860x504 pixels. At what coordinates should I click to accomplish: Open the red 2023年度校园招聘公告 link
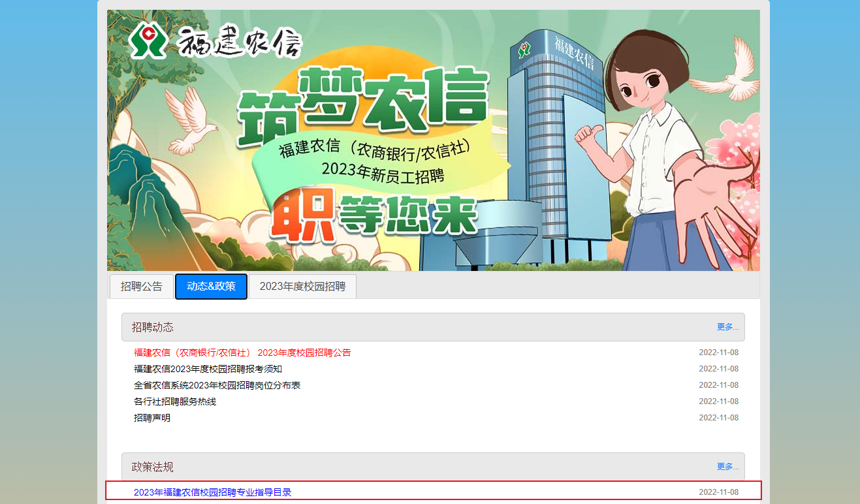coord(242,353)
